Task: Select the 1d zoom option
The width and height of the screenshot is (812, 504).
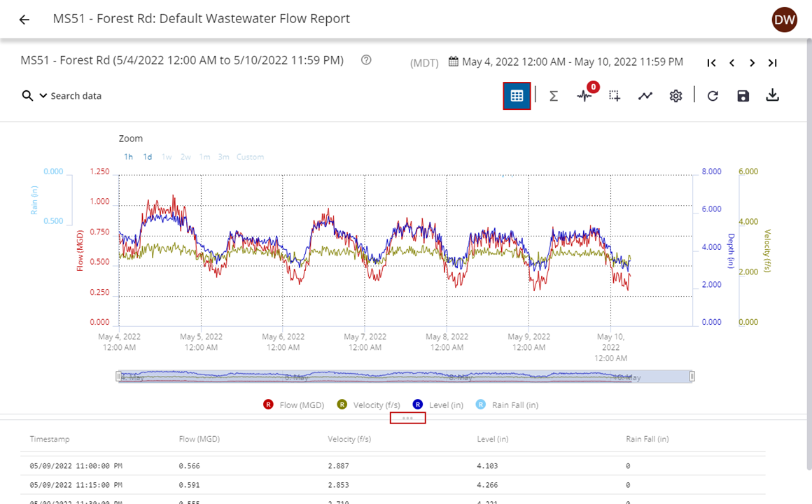Action: pyautogui.click(x=148, y=157)
